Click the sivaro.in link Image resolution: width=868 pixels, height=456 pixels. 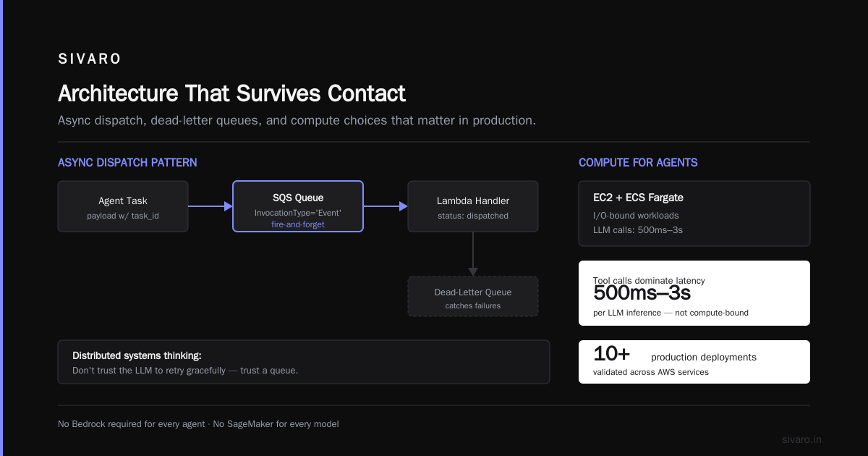pos(802,439)
